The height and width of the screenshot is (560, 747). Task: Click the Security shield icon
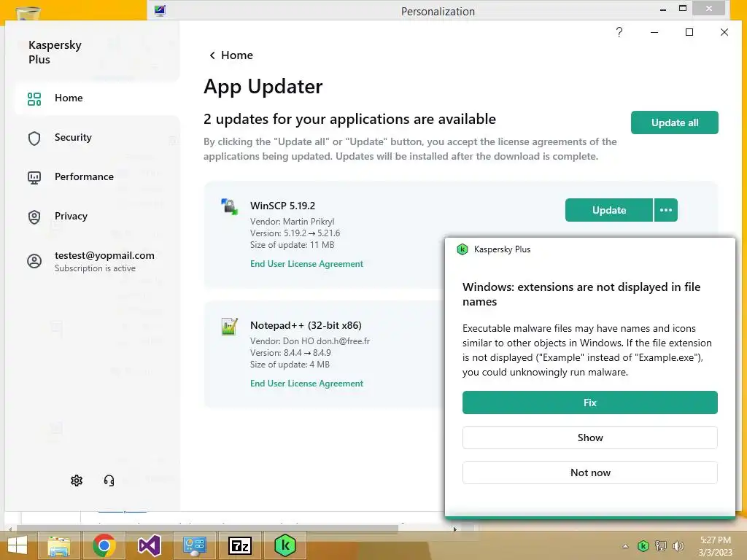point(34,139)
